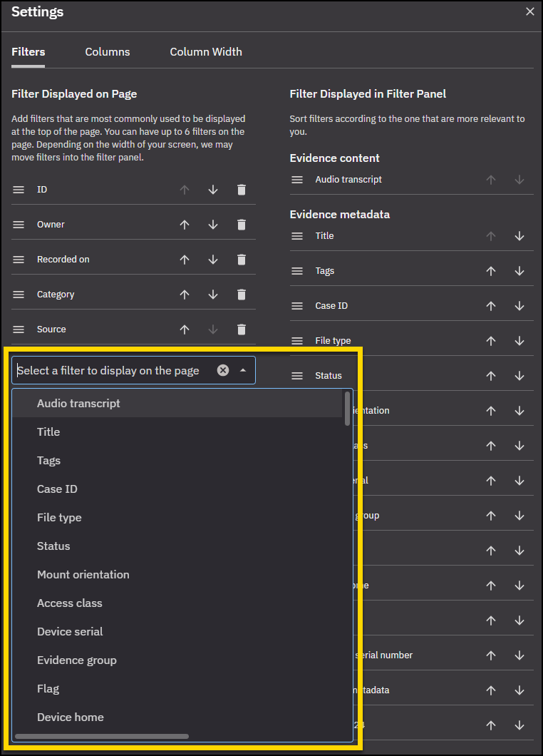Image resolution: width=543 pixels, height=756 pixels.
Task: Move the Recorded on filter up
Action: click(184, 259)
